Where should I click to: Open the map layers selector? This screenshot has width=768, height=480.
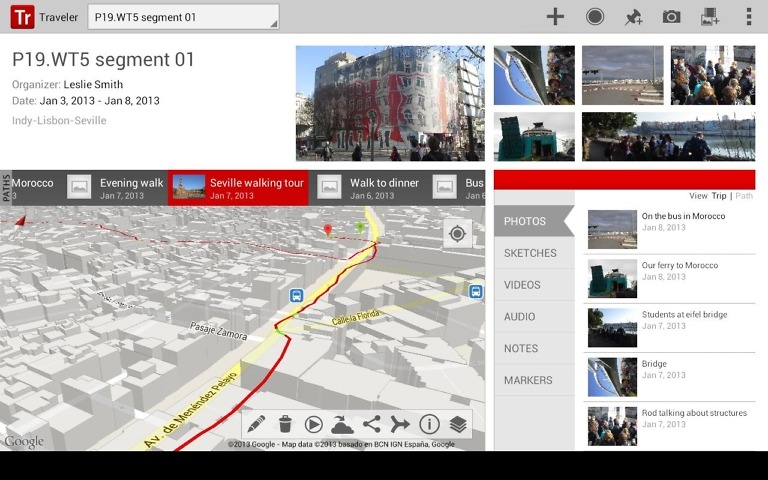pos(458,424)
